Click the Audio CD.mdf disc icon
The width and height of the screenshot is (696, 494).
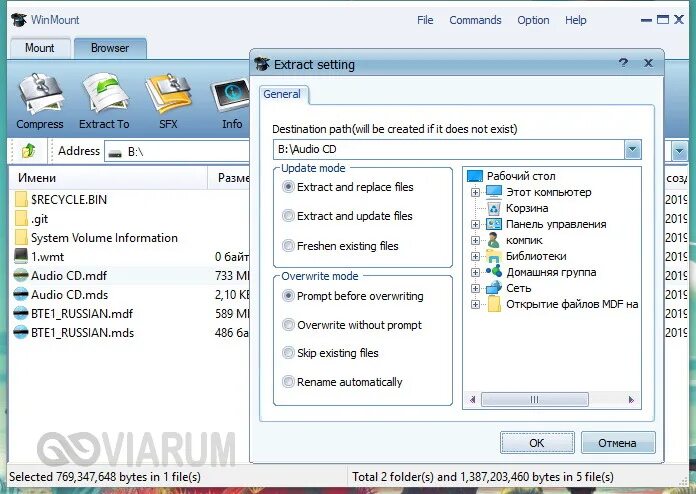point(21,275)
